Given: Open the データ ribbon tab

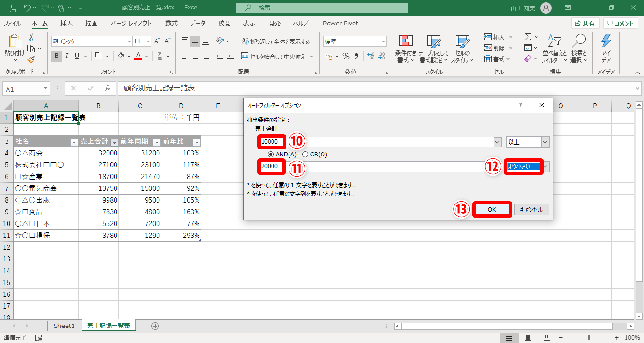Looking at the screenshot, I should click(198, 23).
